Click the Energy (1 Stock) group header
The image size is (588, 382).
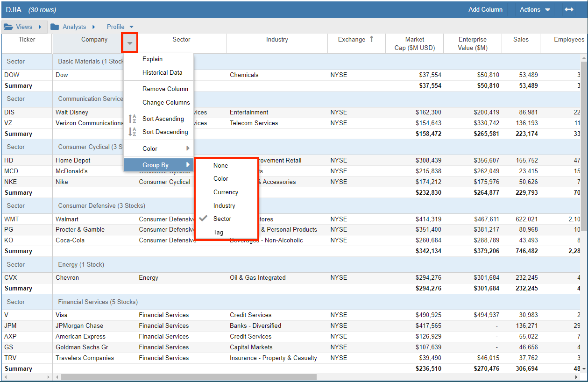[81, 264]
